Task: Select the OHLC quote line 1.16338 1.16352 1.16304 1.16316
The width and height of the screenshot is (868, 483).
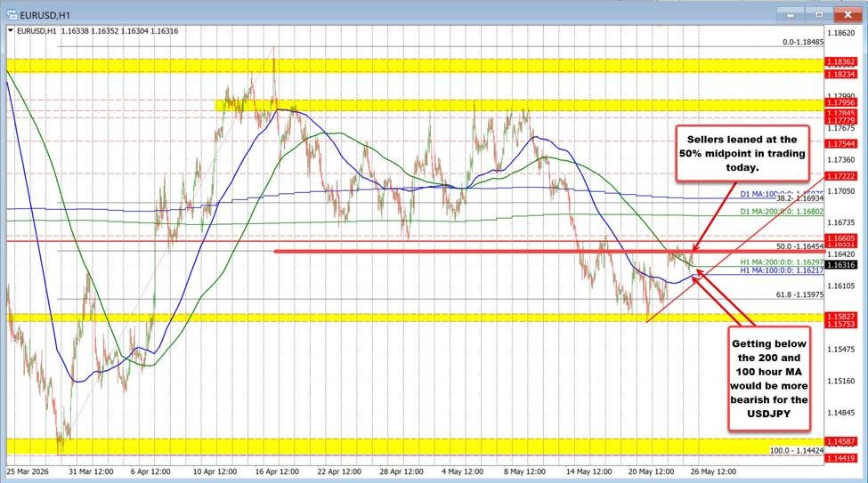Action: point(119,31)
